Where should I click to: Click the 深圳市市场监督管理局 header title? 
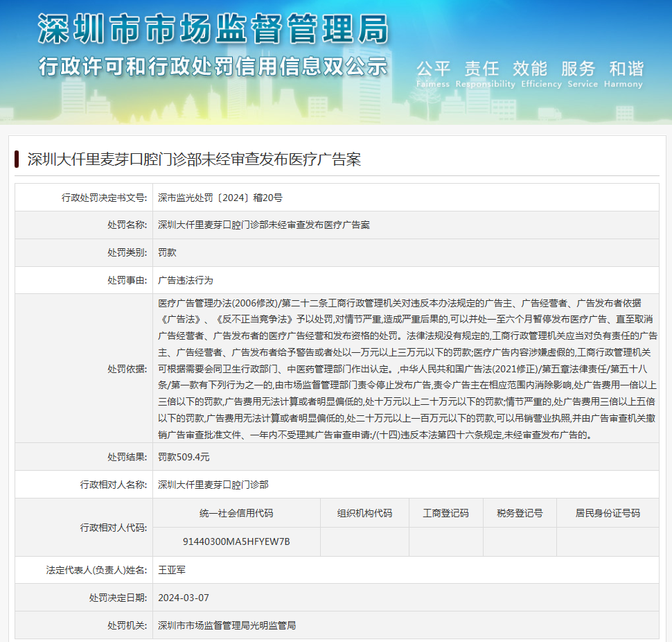[212, 29]
